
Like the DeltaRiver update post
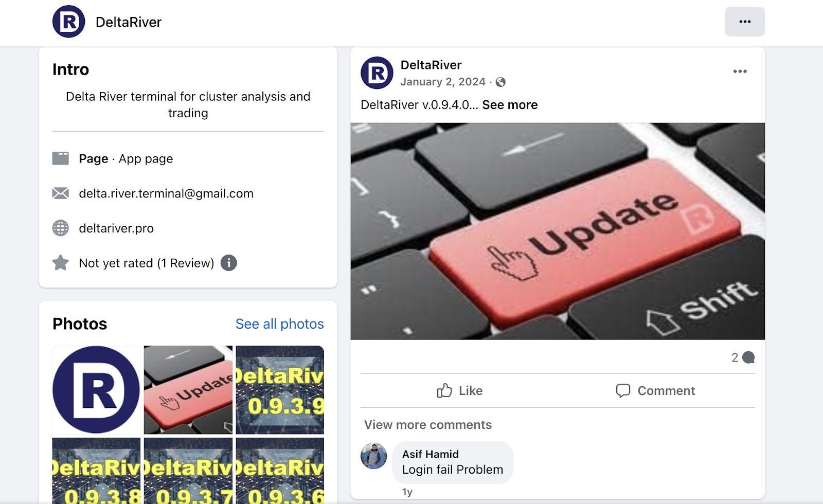tap(459, 391)
